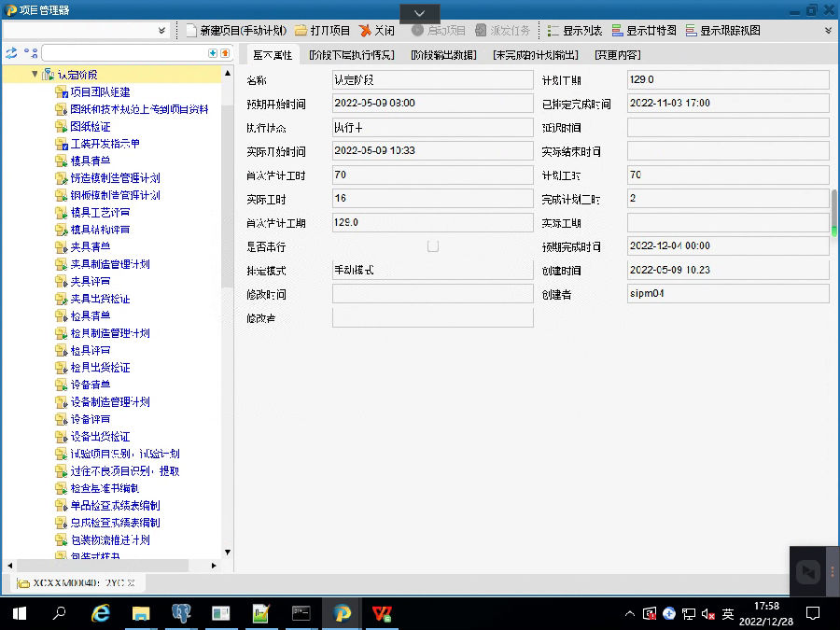Select the 设备评审 tree item

(x=90, y=419)
